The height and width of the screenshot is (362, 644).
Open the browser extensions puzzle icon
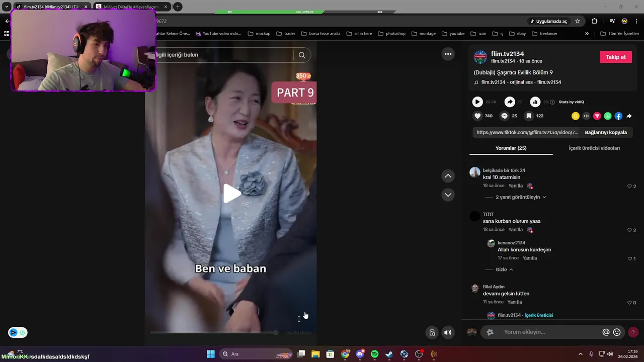[x=595, y=21]
